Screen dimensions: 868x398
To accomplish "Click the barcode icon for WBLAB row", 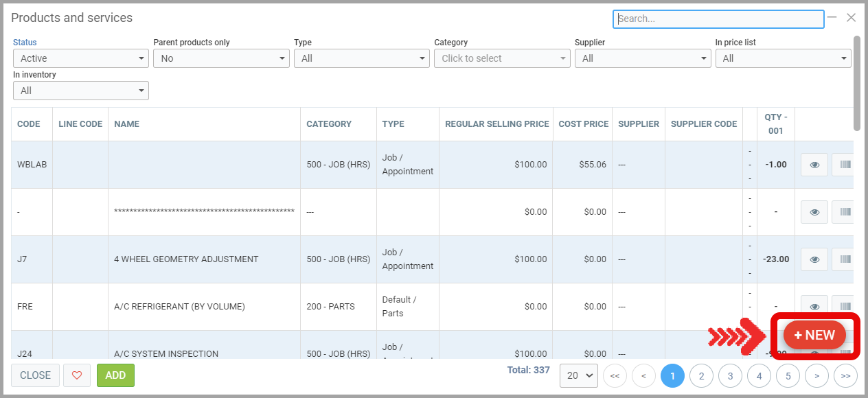I will pos(843,165).
